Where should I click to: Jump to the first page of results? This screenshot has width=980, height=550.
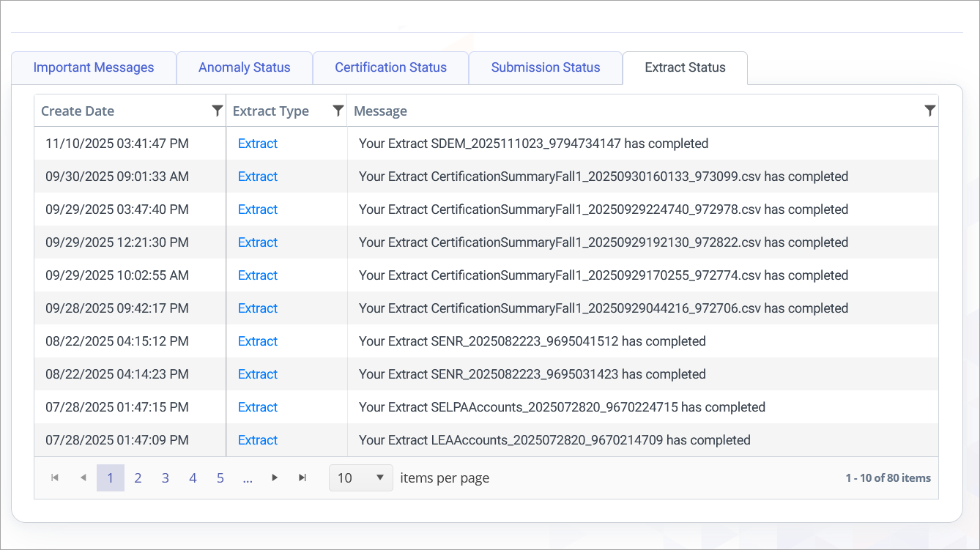tap(54, 477)
